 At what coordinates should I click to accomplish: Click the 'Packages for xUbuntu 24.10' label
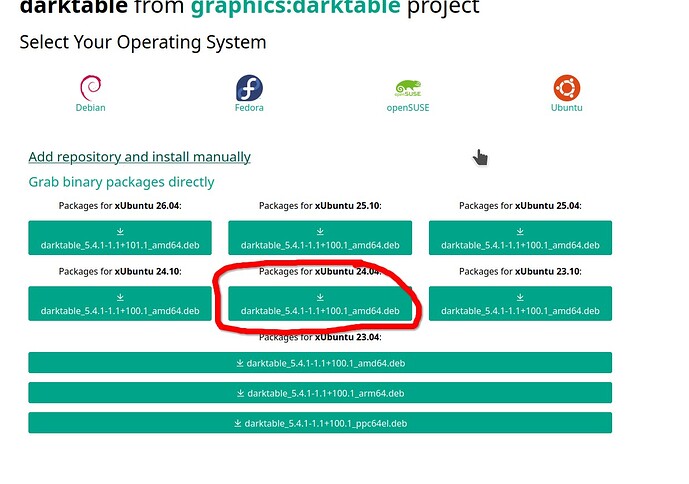pos(120,271)
